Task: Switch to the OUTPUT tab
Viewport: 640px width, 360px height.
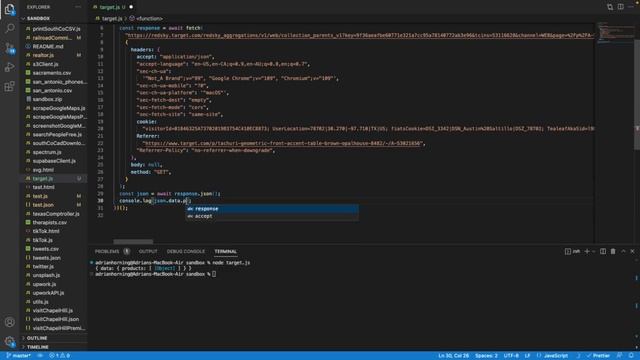Action: [148, 251]
